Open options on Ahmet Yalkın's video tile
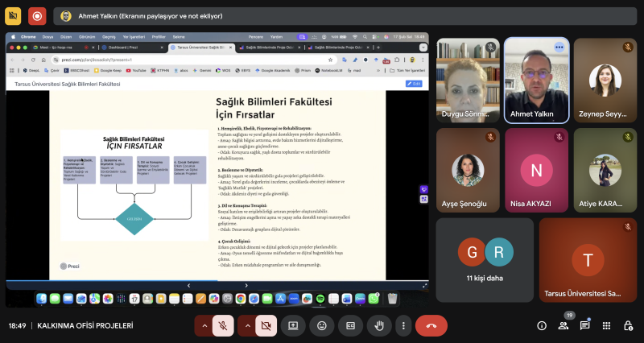 pos(559,48)
